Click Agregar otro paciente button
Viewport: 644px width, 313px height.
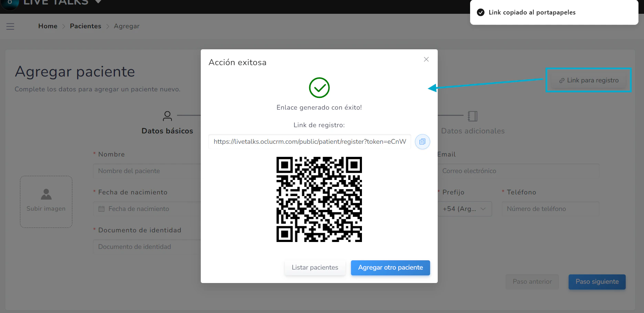click(x=391, y=267)
